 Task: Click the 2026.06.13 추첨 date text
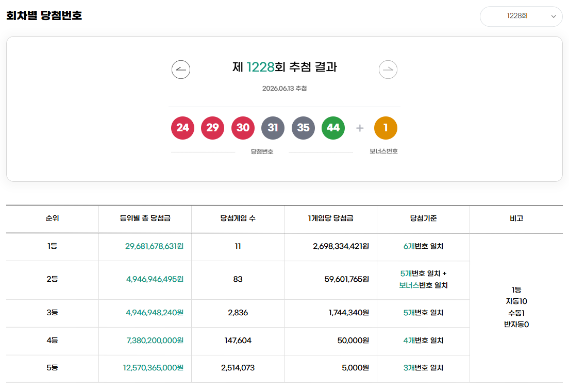pos(284,89)
